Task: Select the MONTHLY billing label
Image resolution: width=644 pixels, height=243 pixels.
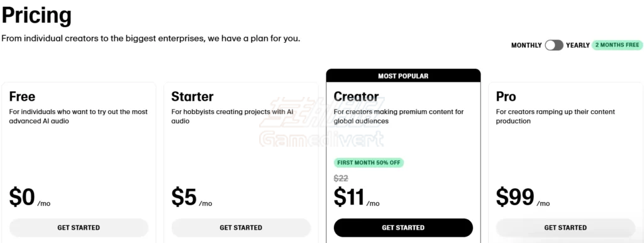Action: [526, 45]
